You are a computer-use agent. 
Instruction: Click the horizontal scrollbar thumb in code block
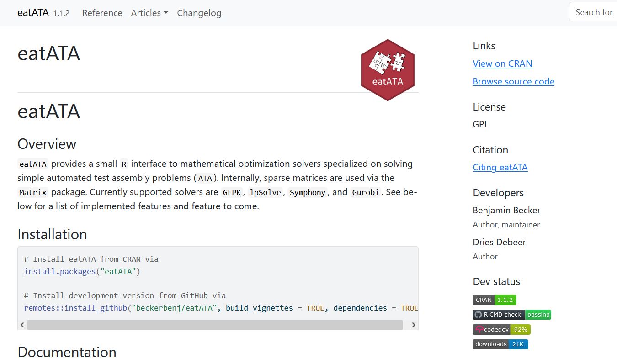[x=215, y=325]
